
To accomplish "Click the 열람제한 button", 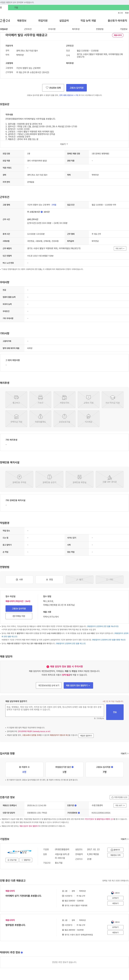I will [x=26, y=860].
